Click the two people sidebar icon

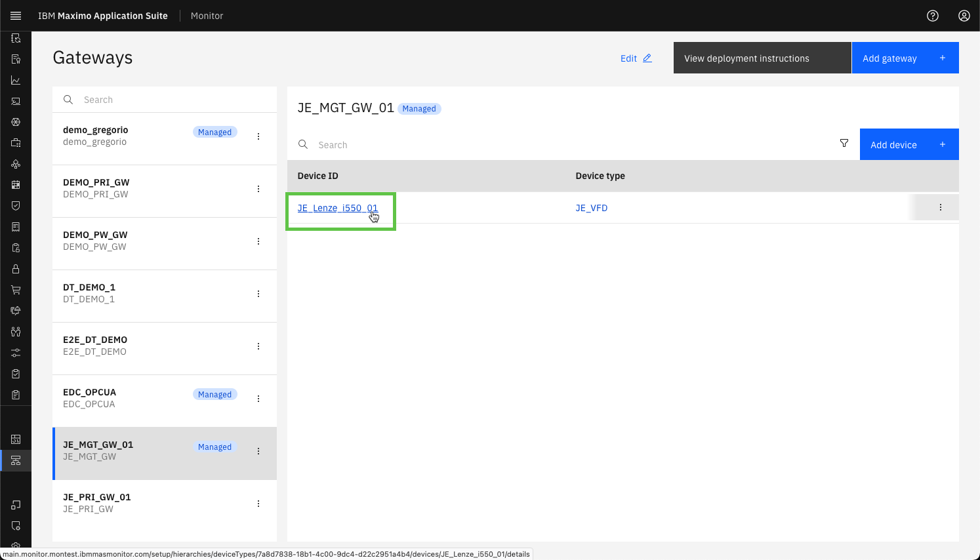click(x=16, y=332)
